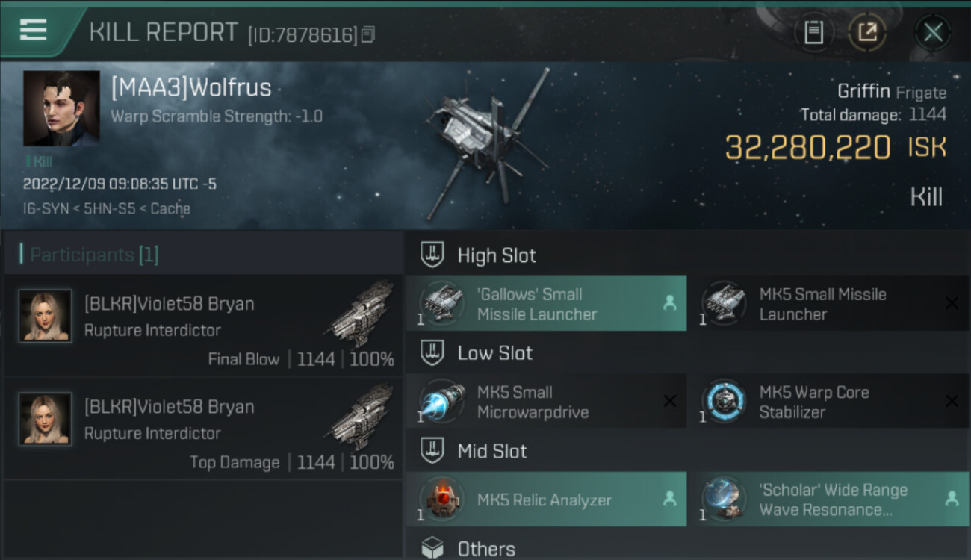Image resolution: width=971 pixels, height=560 pixels.
Task: Share the kill report
Action: click(x=867, y=32)
